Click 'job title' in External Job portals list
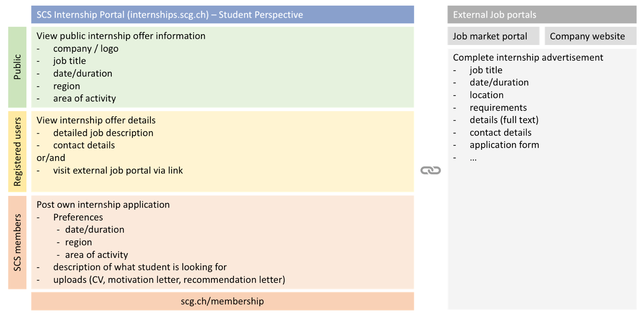The image size is (644, 317). pyautogui.click(x=486, y=70)
